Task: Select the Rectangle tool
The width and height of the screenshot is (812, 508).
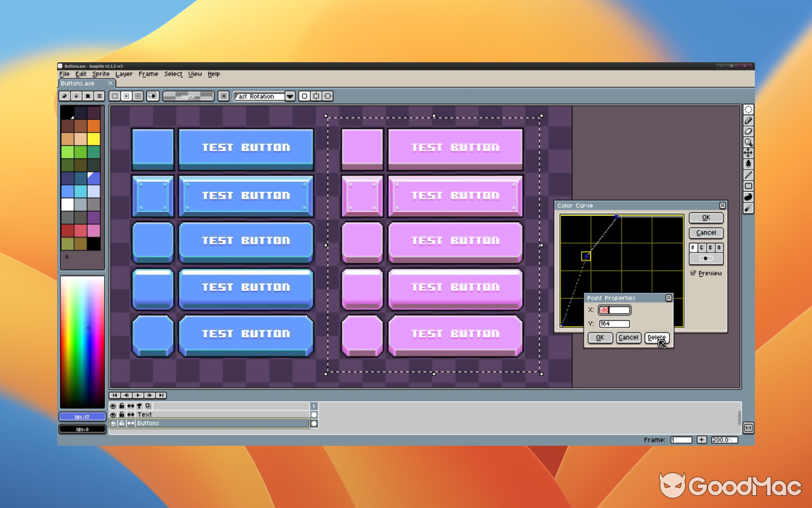Action: 749,186
